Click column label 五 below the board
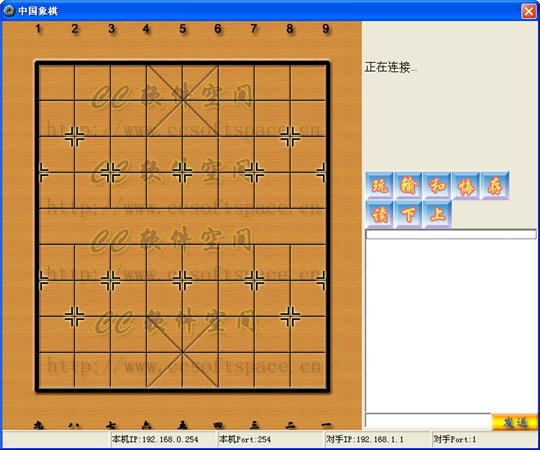 (183, 425)
